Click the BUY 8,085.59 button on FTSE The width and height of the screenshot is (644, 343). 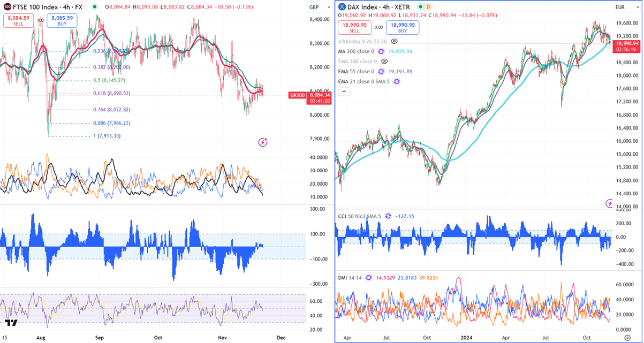click(x=62, y=20)
